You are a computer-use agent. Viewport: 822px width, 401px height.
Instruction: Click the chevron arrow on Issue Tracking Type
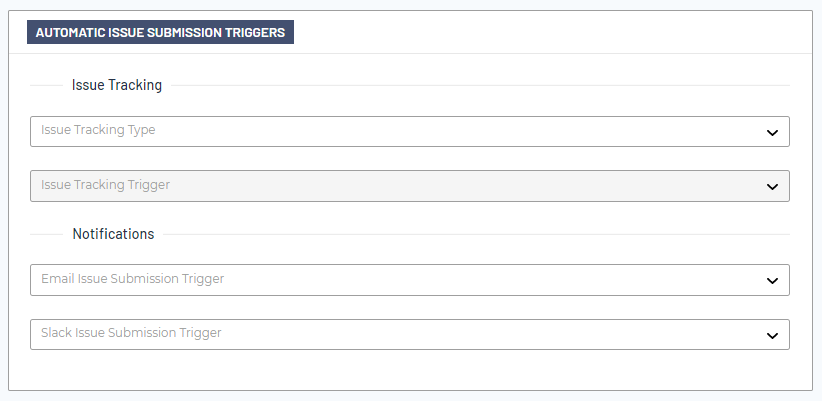click(x=771, y=132)
